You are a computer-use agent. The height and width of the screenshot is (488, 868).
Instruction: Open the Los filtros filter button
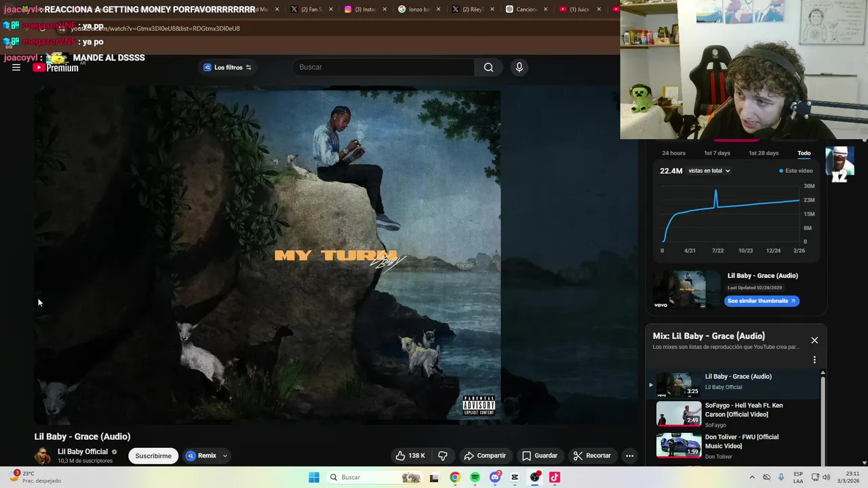(x=228, y=67)
